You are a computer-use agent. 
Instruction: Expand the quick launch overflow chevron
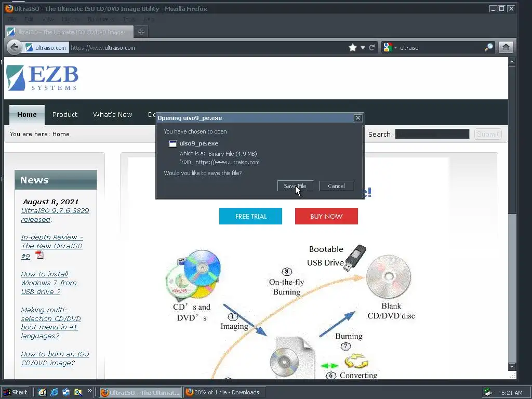point(89,391)
